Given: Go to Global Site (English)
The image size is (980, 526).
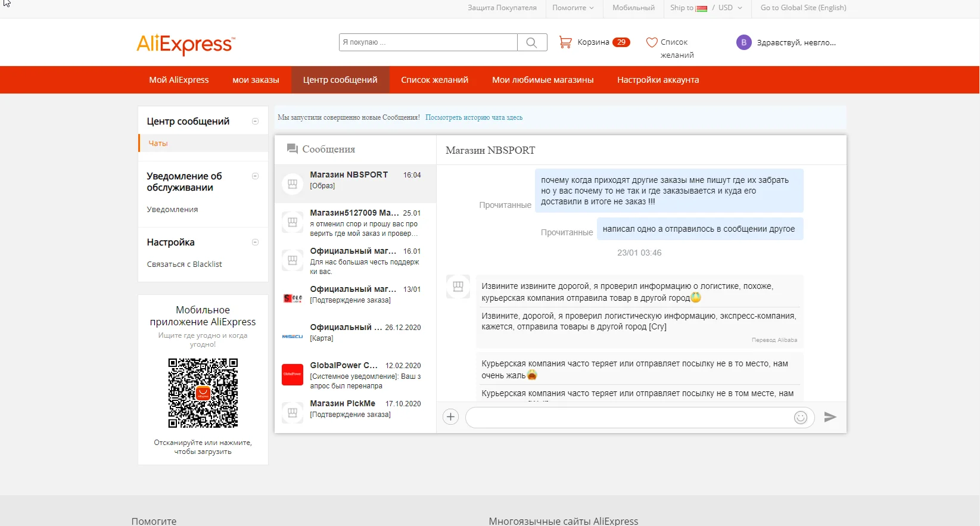Looking at the screenshot, I should coord(803,8).
